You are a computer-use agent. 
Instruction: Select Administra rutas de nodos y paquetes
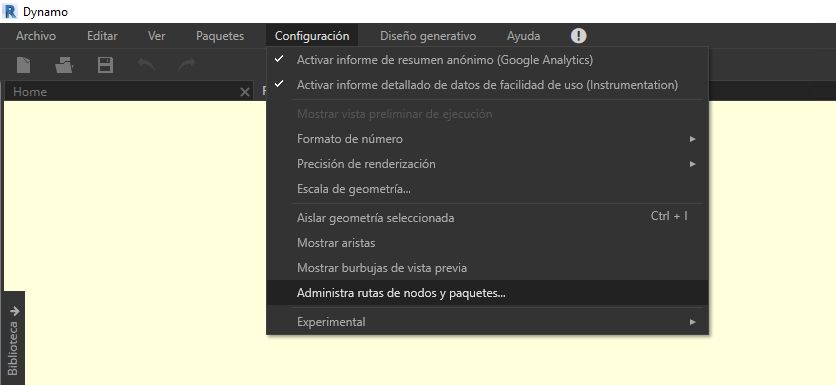click(487, 293)
